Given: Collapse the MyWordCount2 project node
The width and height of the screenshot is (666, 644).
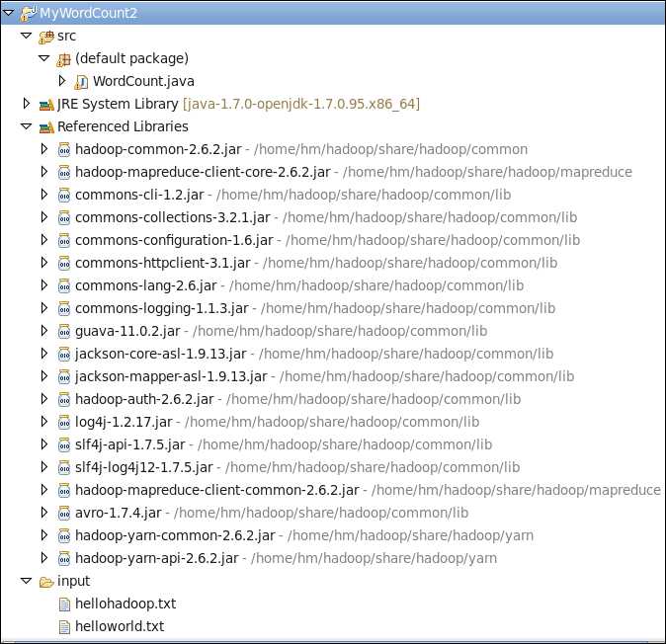Looking at the screenshot, I should (8, 13).
